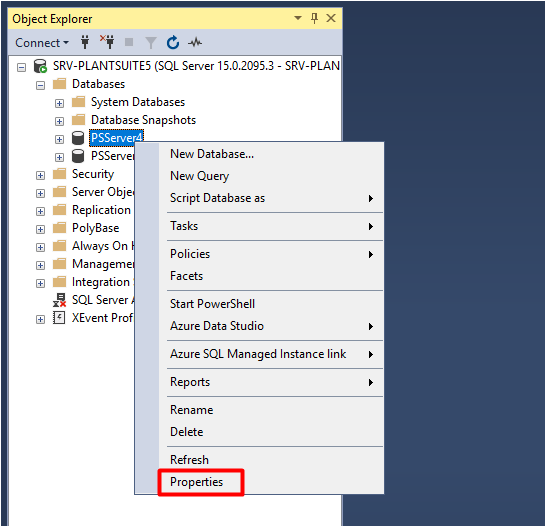Toggle the Auto Hide pin icon
Viewport: 545px width, 526px height.
(x=314, y=18)
